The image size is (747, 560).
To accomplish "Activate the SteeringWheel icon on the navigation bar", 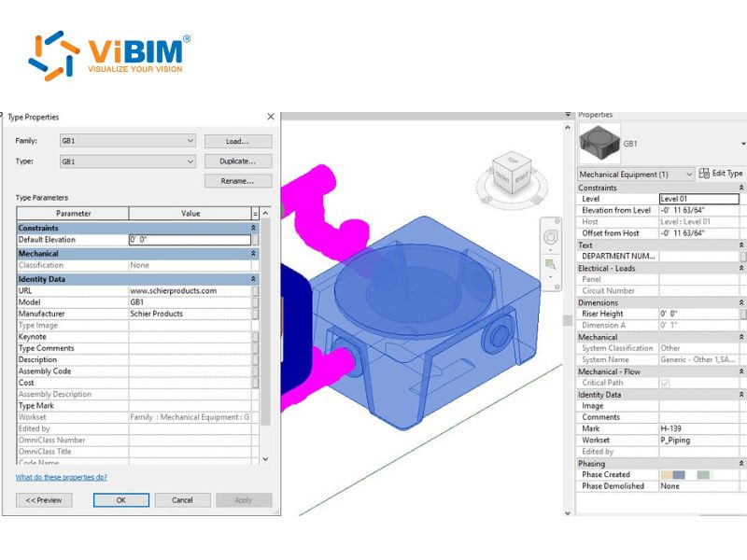I will point(551,236).
